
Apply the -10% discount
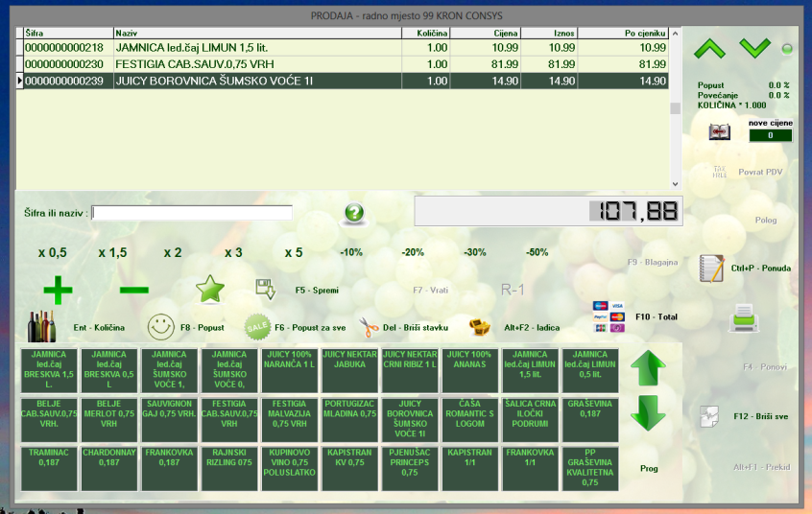click(x=351, y=252)
